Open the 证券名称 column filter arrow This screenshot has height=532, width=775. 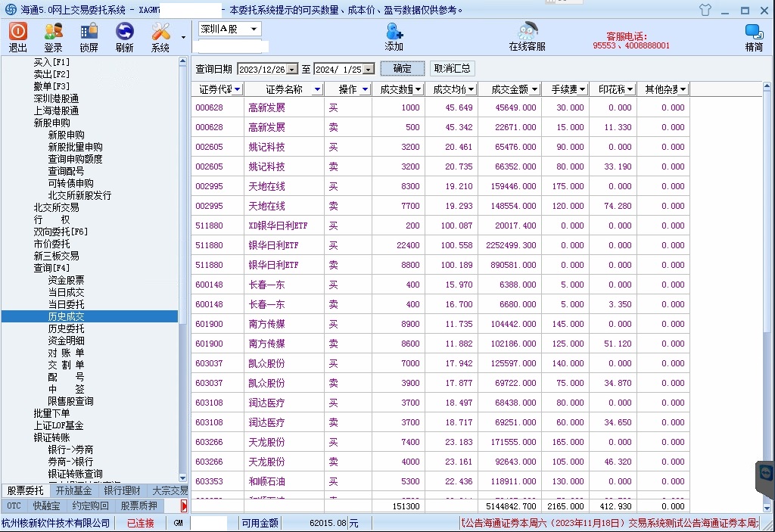(x=317, y=89)
